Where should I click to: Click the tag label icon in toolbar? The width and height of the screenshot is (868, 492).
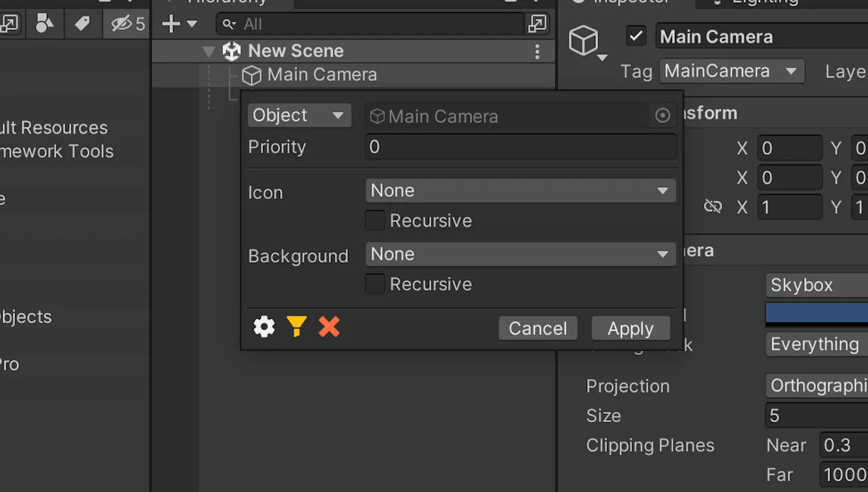(82, 24)
